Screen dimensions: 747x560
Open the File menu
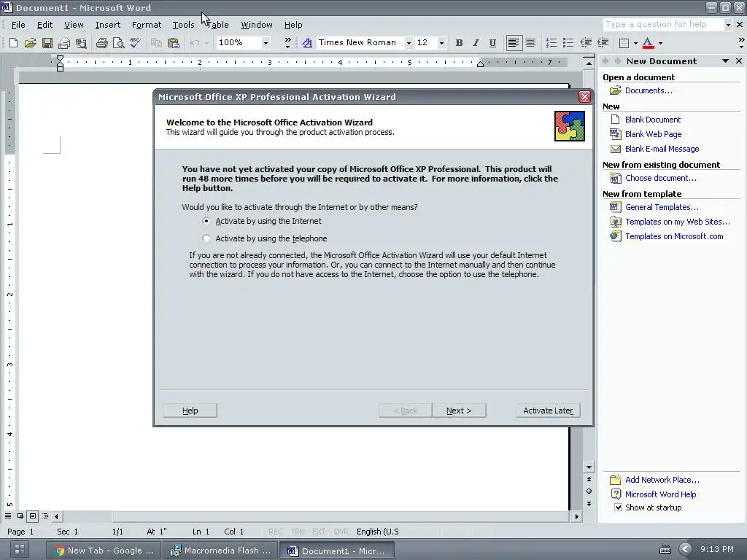18,25
